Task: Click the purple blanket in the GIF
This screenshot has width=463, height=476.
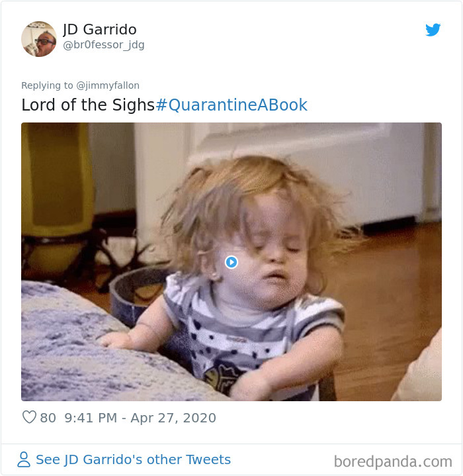Action: [x=100, y=349]
